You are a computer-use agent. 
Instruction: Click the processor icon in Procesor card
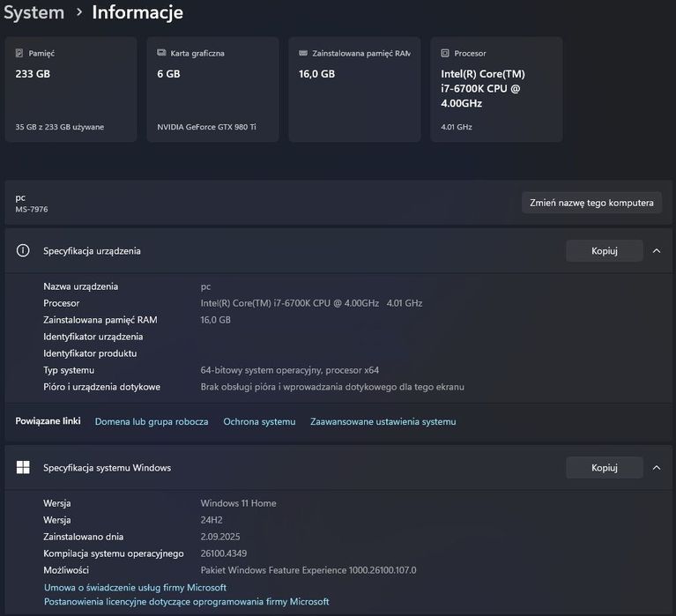coord(445,54)
